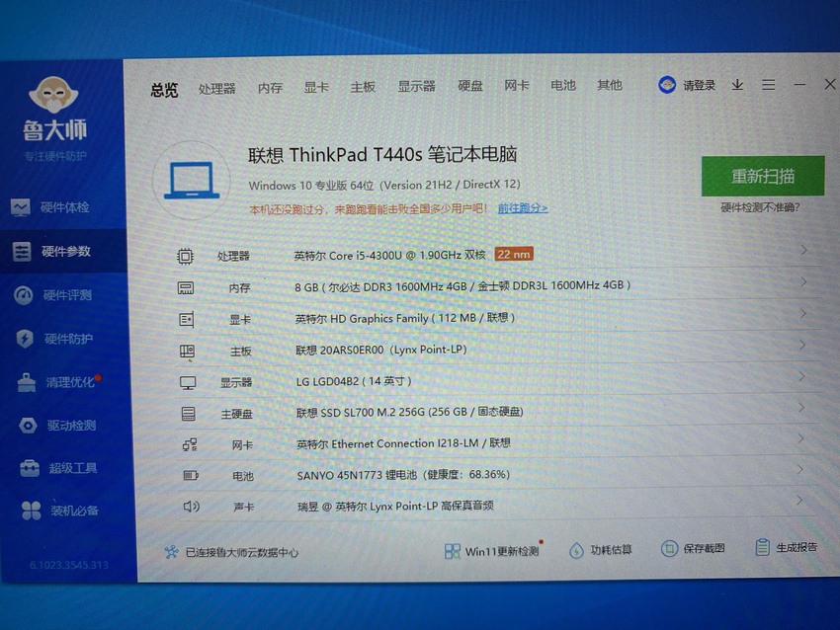
Task: Switch to the top 内存 tab
Action: click(270, 88)
